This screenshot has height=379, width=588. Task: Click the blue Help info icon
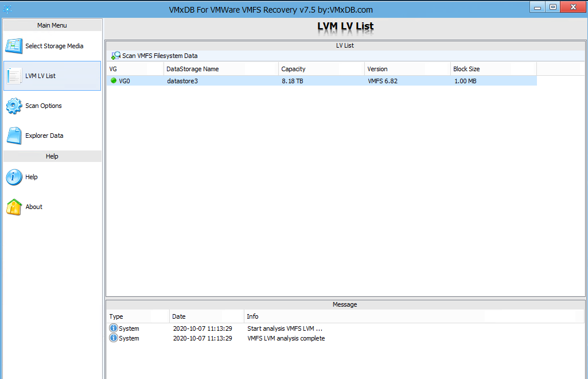14,177
